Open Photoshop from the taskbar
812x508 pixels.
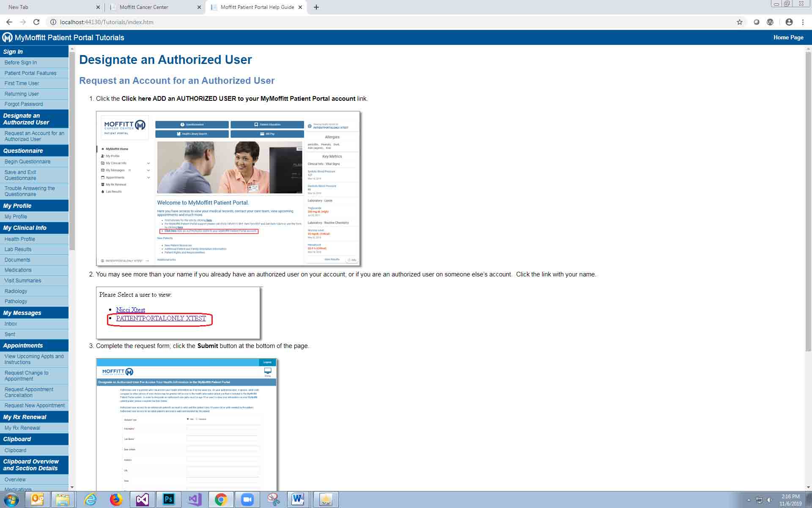tap(168, 500)
